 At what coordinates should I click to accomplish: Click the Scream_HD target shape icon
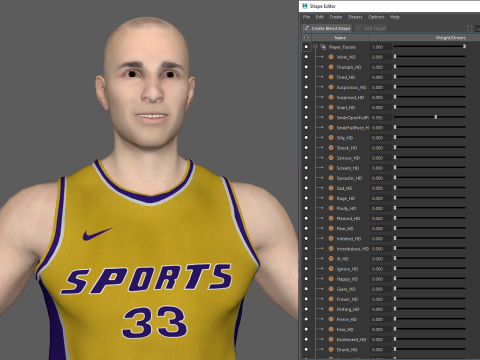pos(331,168)
